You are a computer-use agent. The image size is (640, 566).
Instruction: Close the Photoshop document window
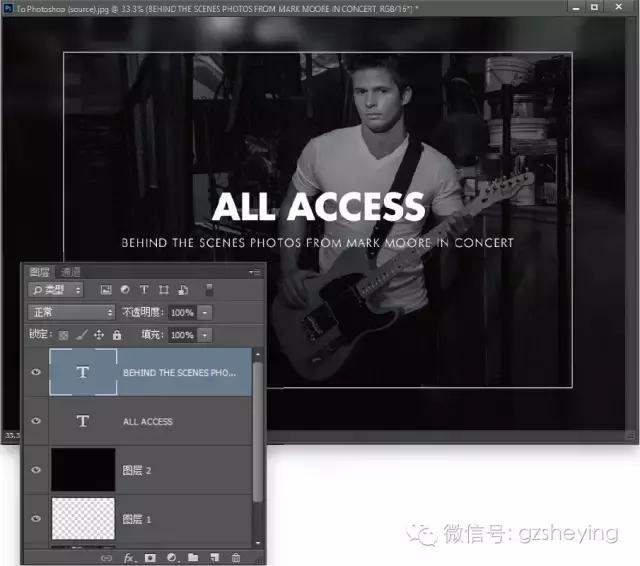click(x=619, y=7)
